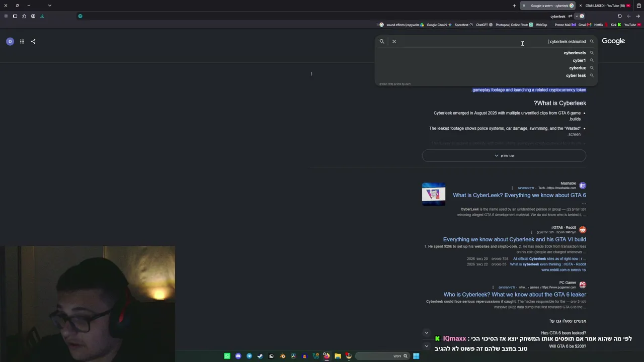Viewport: 644px width, 362px height.
Task: Open the Gmail bookmark
Action: (584, 25)
